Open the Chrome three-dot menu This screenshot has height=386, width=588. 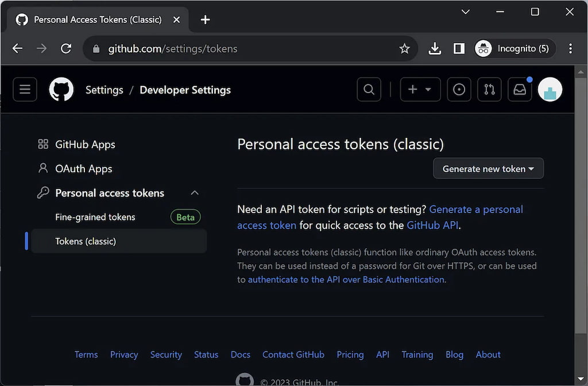pos(571,48)
